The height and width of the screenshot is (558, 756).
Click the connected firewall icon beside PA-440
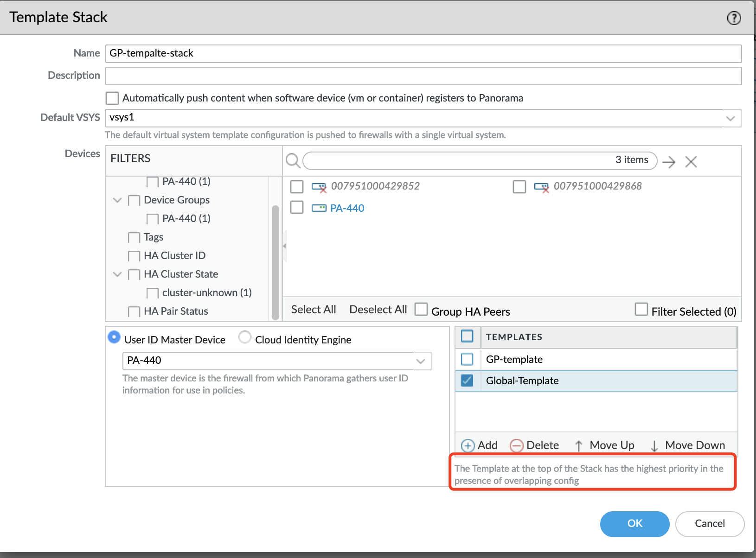pyautogui.click(x=319, y=208)
